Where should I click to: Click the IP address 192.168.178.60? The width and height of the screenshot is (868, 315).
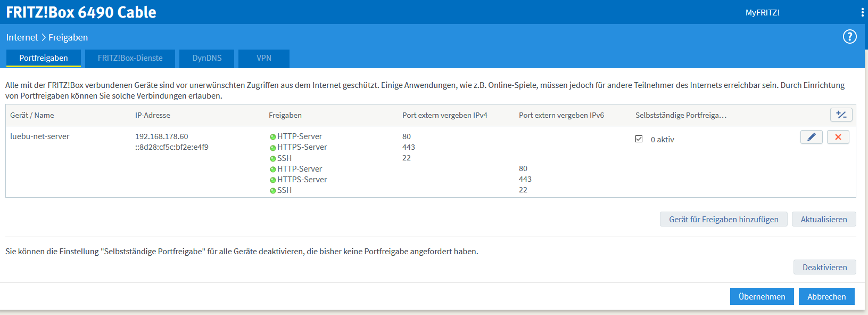pos(162,136)
